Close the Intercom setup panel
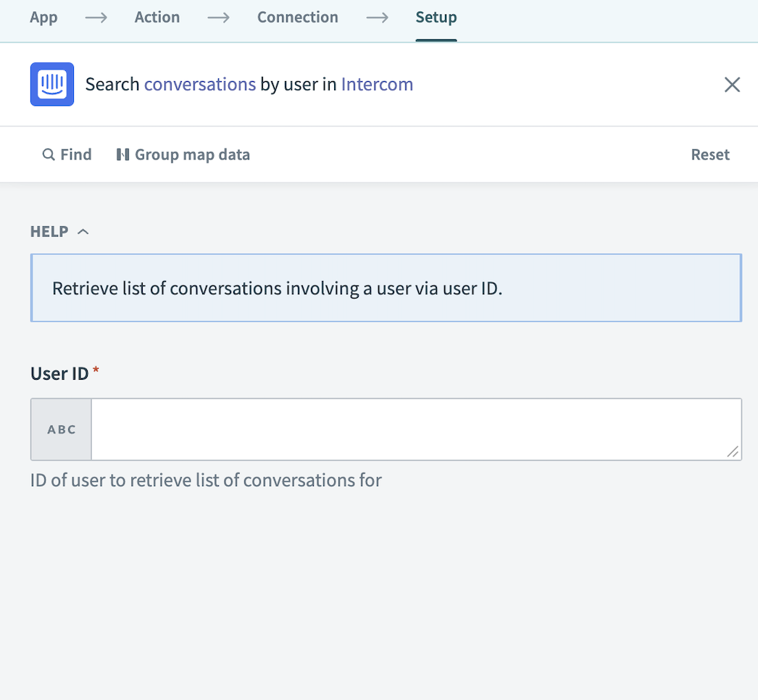This screenshot has height=700, width=758. (x=732, y=85)
